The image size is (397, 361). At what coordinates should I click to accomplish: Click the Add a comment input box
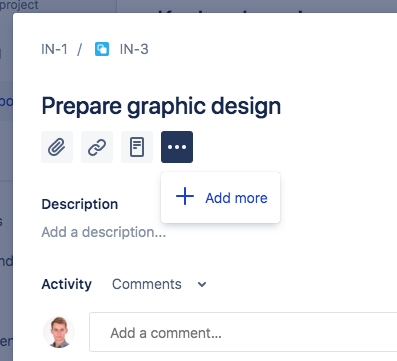(x=243, y=332)
